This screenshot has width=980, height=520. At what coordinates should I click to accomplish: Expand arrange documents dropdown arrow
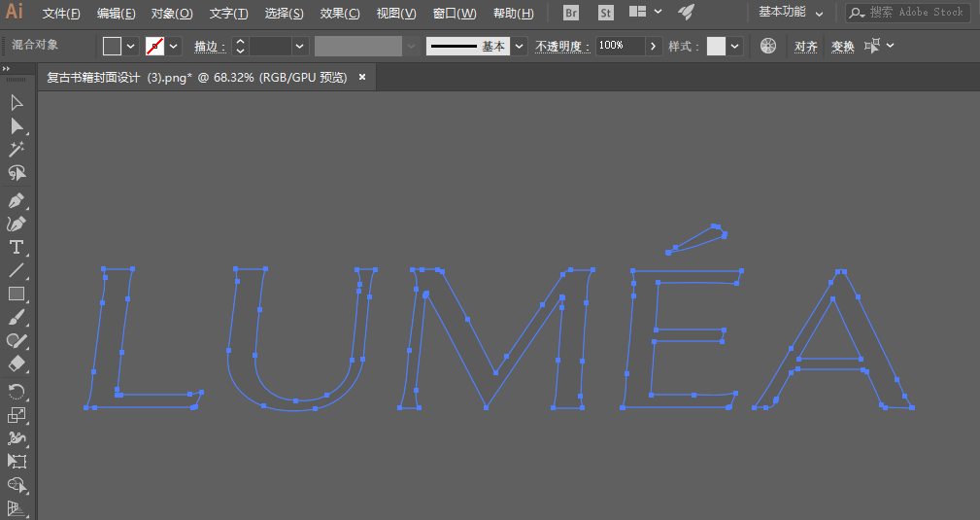659,12
